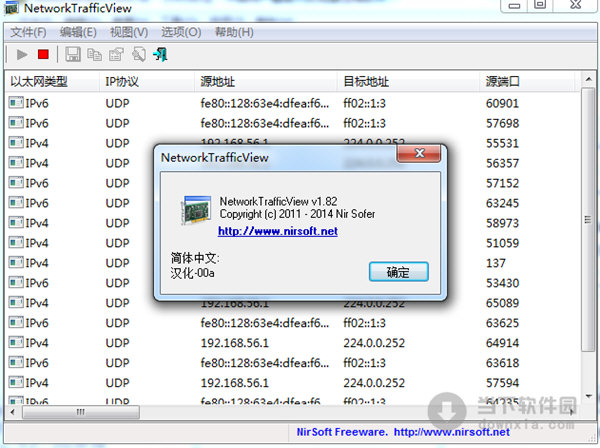Open the properties toolbar icon
This screenshot has height=448, width=600.
(116, 55)
